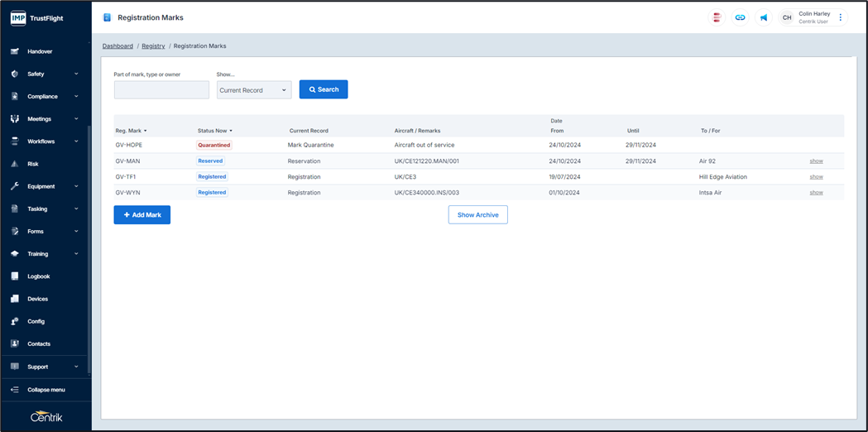
Task: Select Equipment in the sidebar
Action: tap(41, 186)
